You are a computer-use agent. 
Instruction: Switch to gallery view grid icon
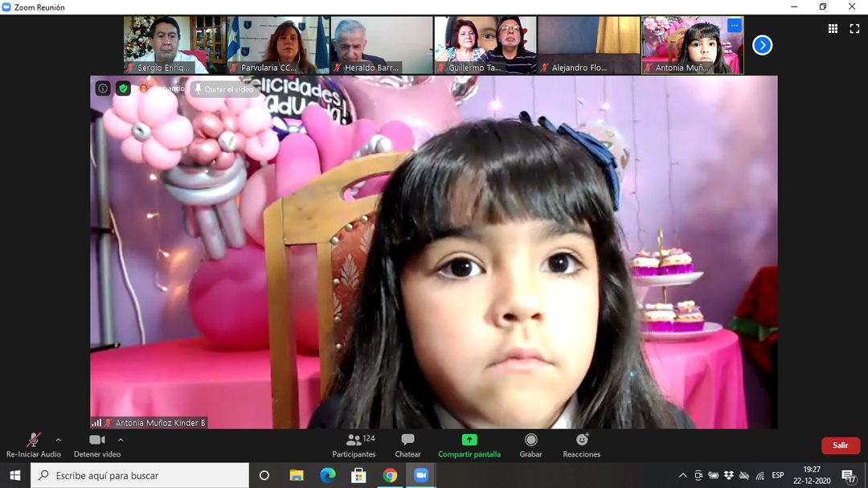[x=833, y=29]
